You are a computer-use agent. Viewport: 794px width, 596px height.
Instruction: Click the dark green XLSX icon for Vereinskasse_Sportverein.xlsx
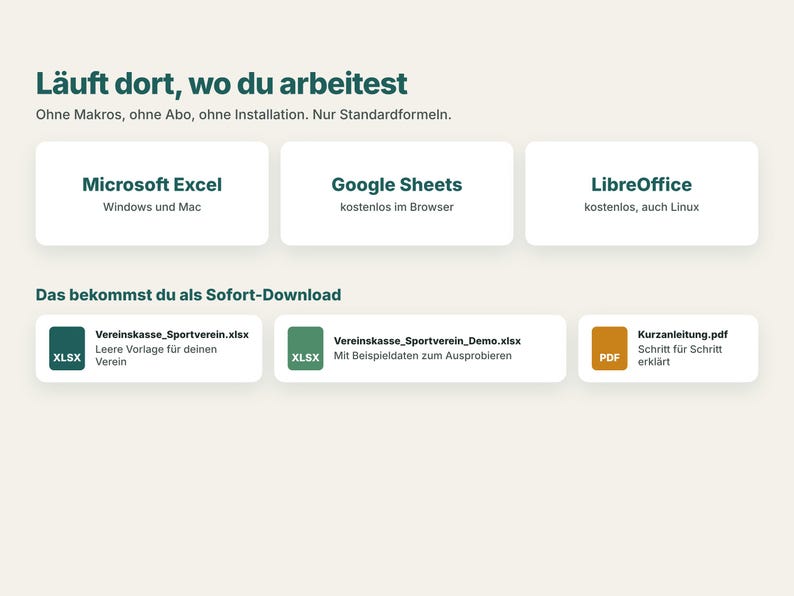pos(67,348)
